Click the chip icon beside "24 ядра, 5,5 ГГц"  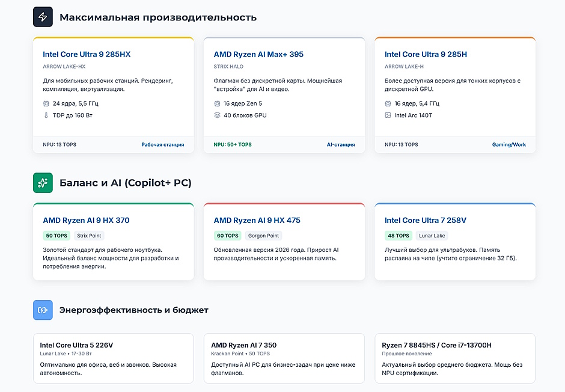pyautogui.click(x=46, y=104)
